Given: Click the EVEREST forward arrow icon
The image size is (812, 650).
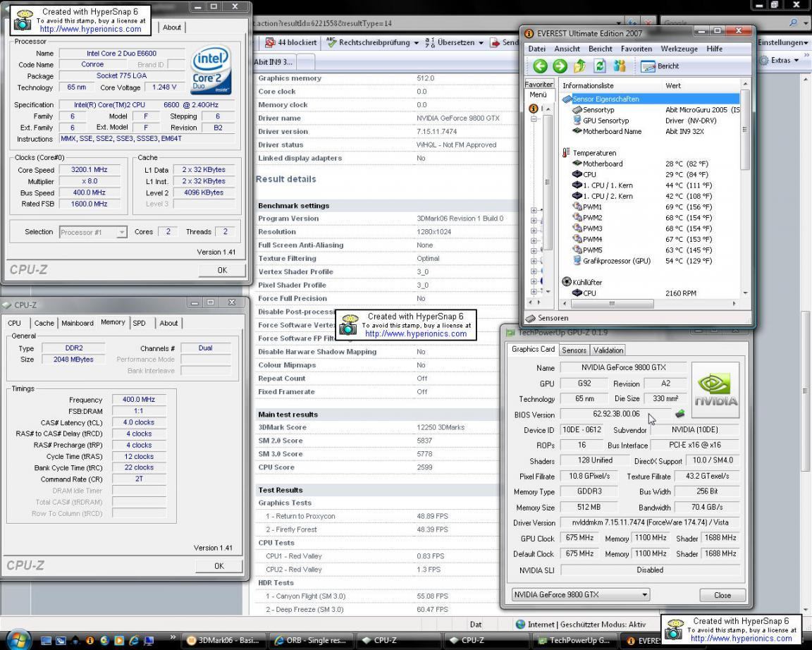Looking at the screenshot, I should tap(560, 66).
